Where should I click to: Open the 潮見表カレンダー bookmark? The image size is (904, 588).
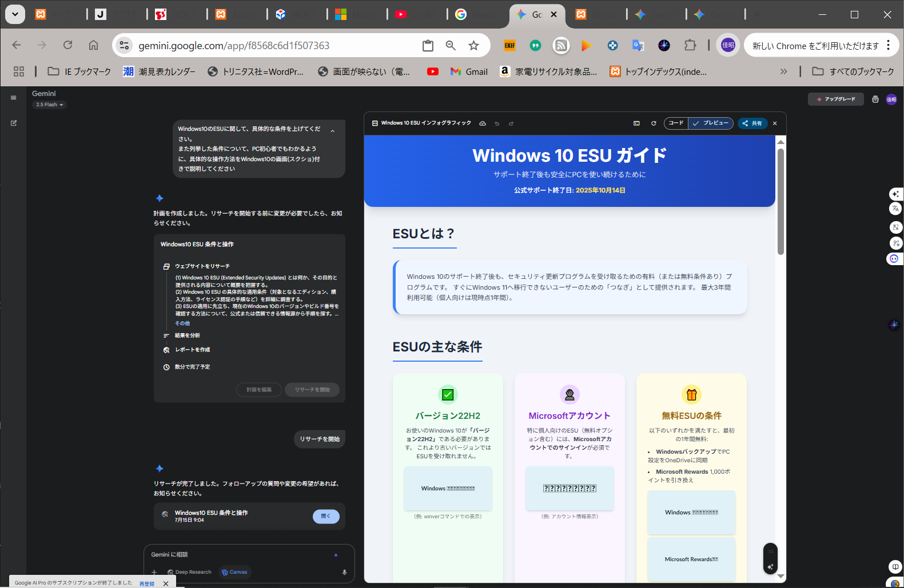coord(160,71)
